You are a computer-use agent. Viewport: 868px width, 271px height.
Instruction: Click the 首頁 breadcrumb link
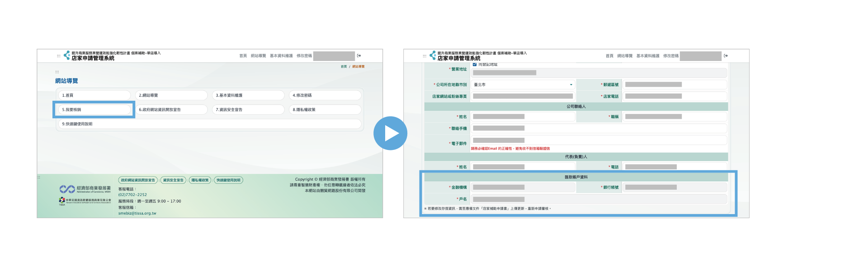[x=344, y=66]
